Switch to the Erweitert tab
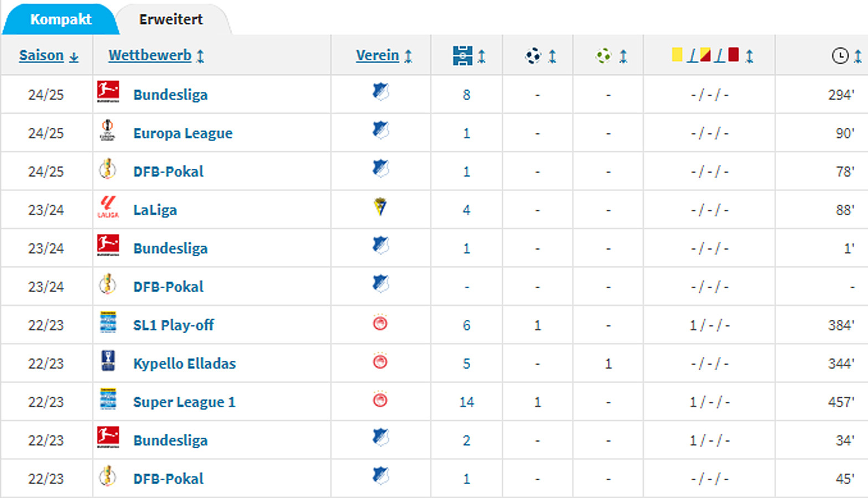 (x=171, y=19)
